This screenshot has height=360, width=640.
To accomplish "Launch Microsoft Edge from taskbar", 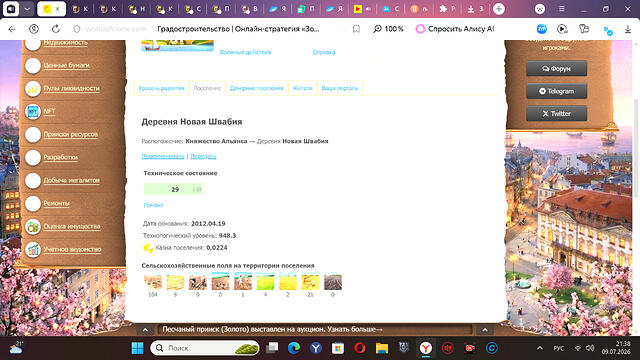I will pyautogui.click(x=294, y=348).
